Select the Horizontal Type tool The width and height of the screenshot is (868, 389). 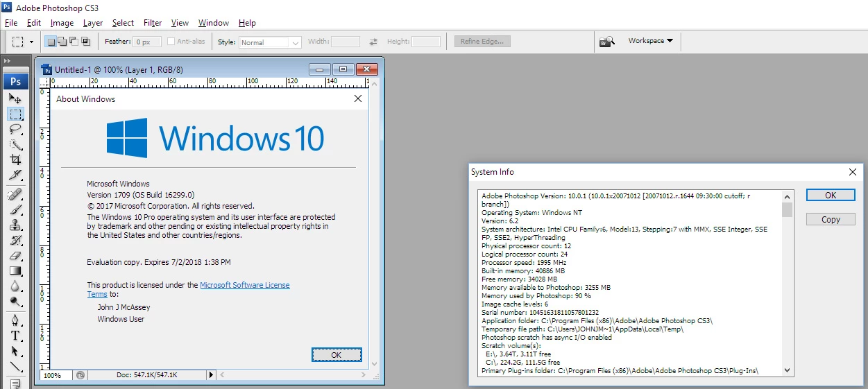tap(15, 336)
